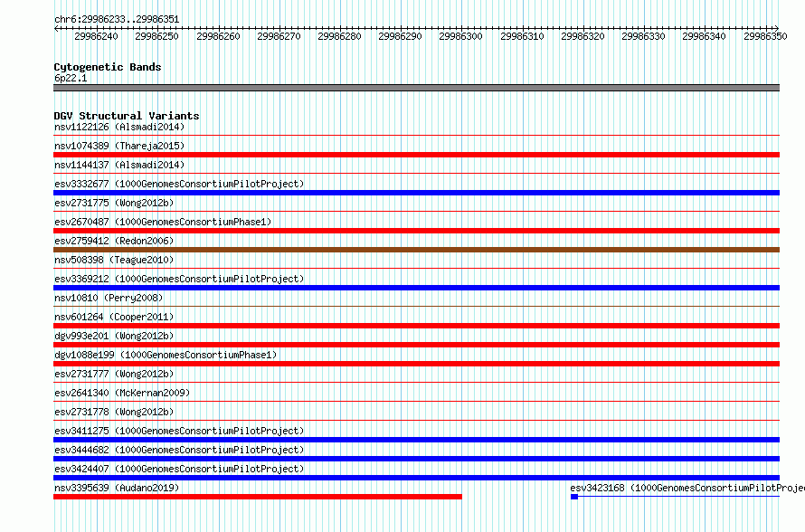Click the esv3332677 blue variant bar
This screenshot has height=532, width=805.
416,193
